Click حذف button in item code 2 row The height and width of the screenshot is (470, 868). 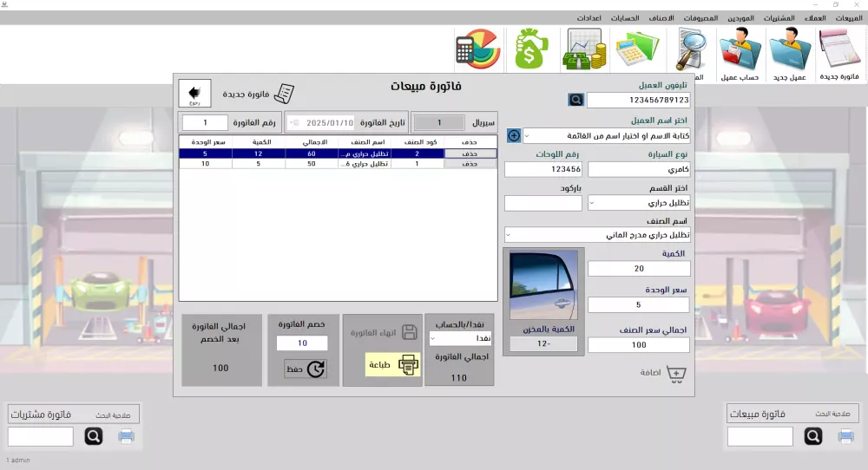[470, 153]
